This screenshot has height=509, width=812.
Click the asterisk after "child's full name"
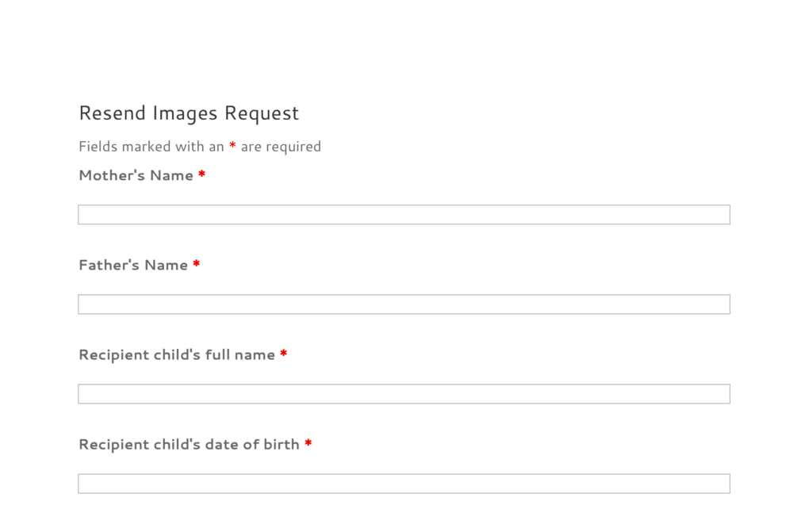click(284, 354)
